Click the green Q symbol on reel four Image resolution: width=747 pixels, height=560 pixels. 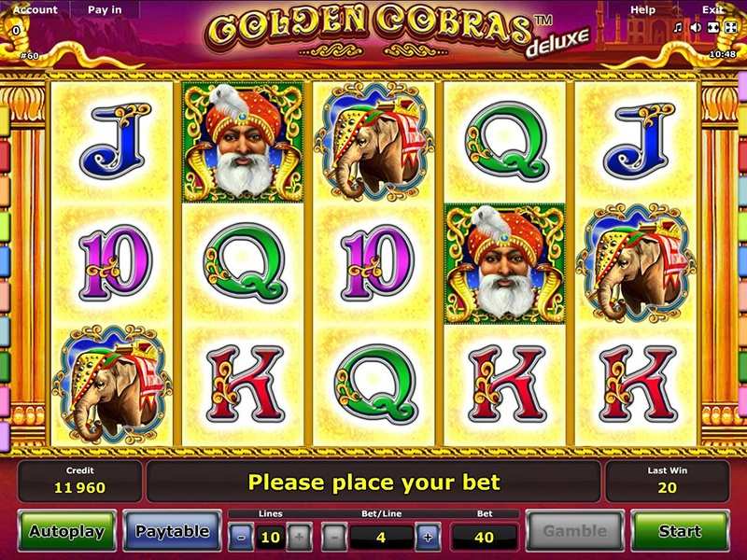coord(505,142)
